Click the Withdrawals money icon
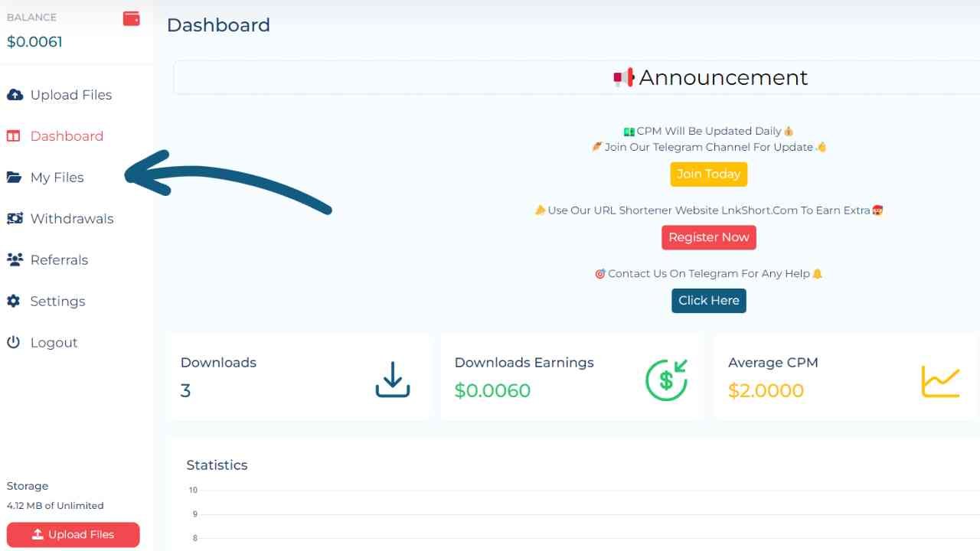Viewport: 980px width, 551px height. (14, 219)
